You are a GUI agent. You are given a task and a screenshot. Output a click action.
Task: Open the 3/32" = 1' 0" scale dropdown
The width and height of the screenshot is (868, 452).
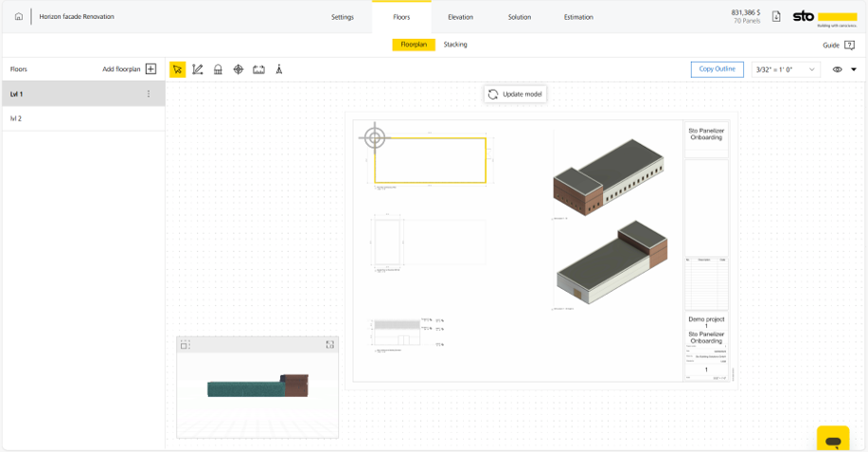(x=786, y=69)
